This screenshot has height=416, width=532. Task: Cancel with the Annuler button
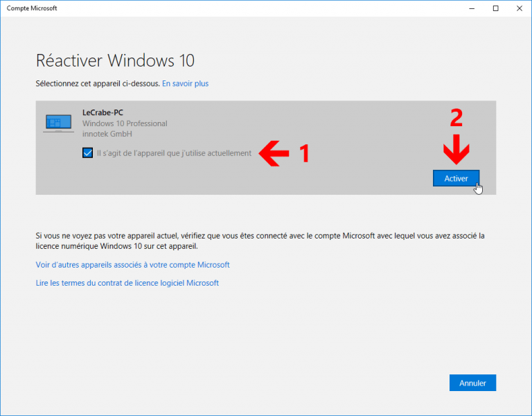pyautogui.click(x=472, y=383)
